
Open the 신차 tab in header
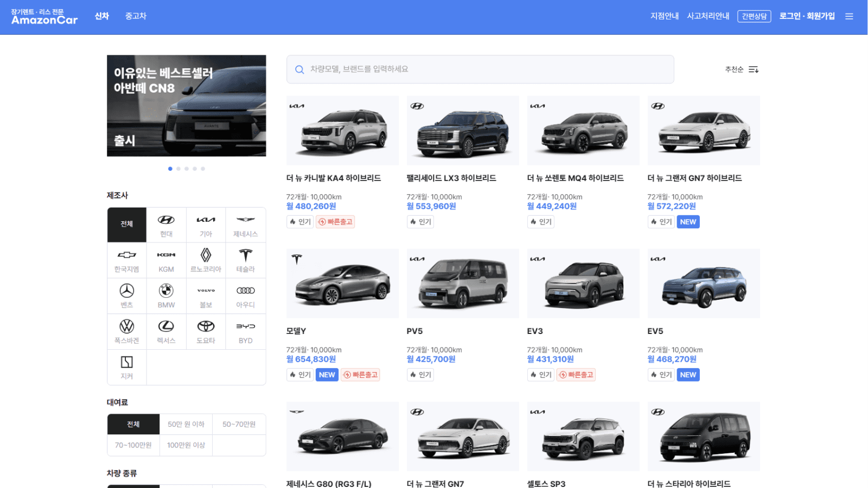pos(102,16)
